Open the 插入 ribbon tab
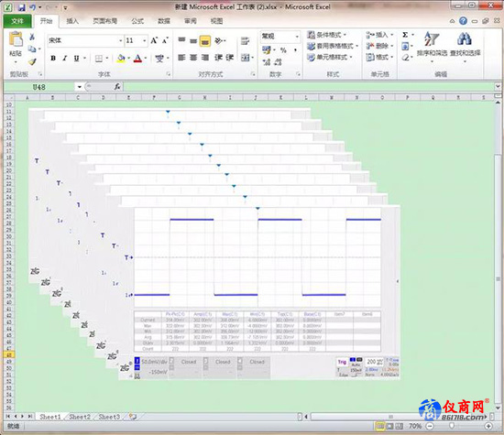504x435 pixels. tap(72, 21)
